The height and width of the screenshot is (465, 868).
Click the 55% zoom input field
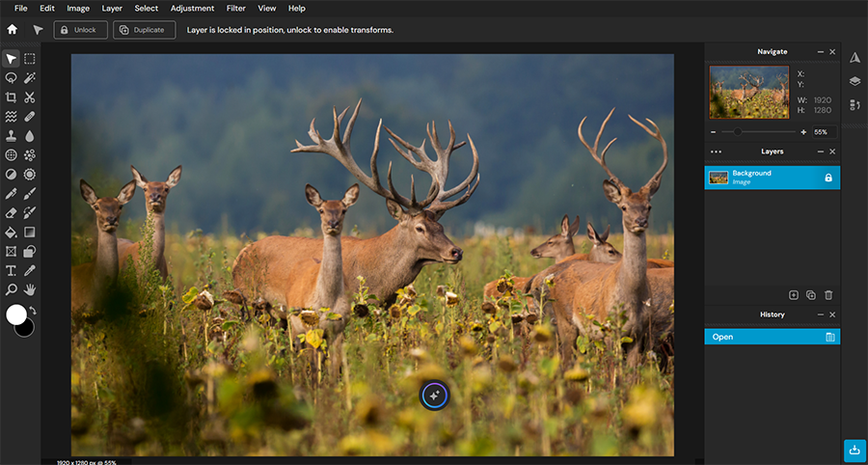pyautogui.click(x=825, y=132)
